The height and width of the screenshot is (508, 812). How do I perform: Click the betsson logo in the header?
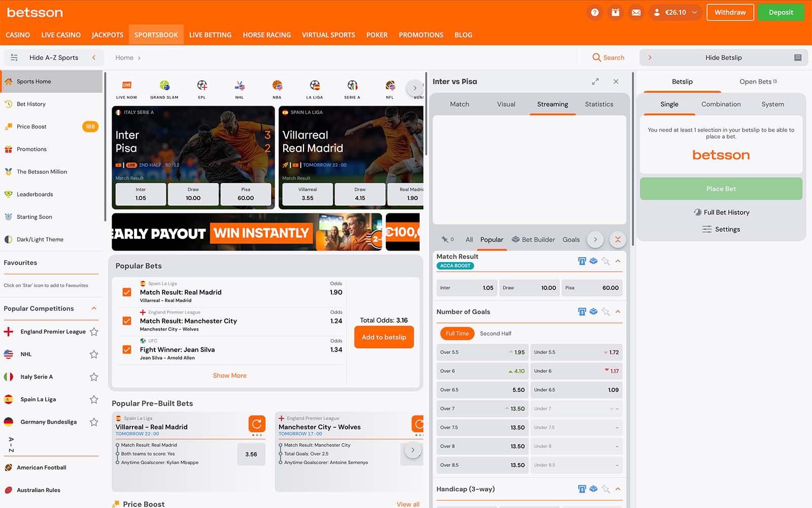coord(35,12)
